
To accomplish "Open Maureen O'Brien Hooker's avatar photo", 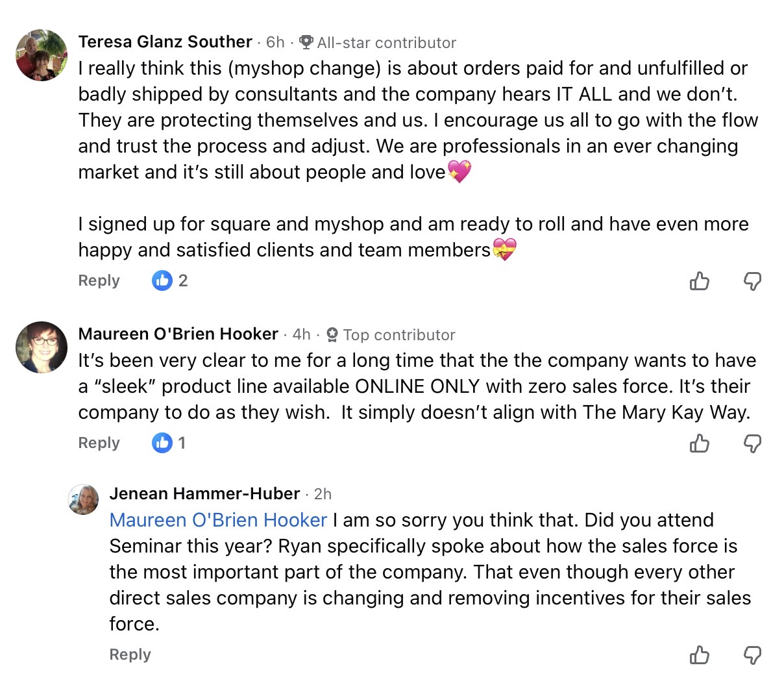I will point(42,347).
